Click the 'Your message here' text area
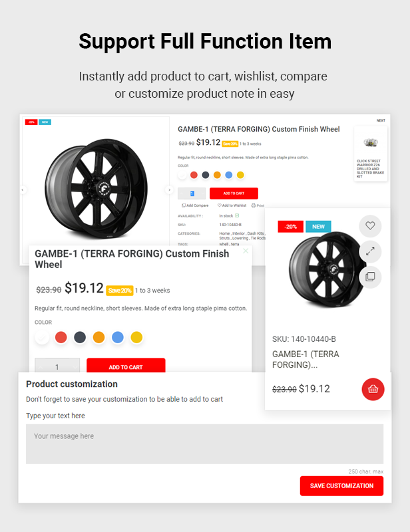The height and width of the screenshot is (532, 410). 204,444
